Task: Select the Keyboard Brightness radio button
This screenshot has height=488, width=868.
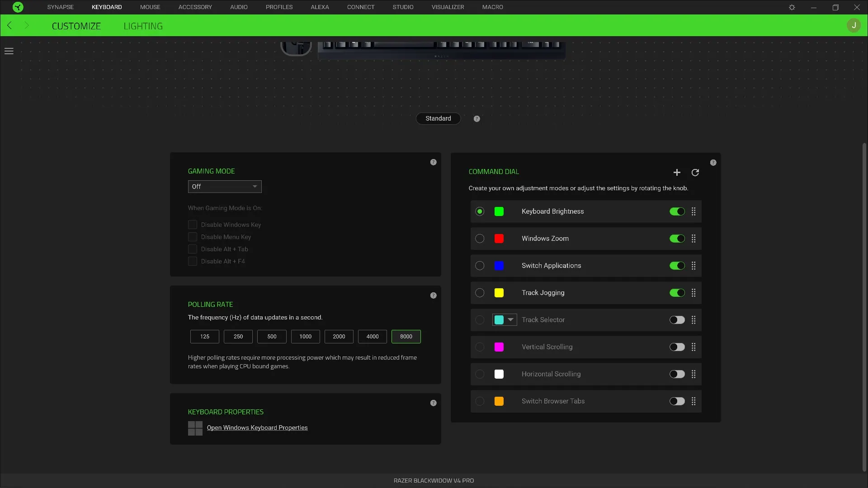Action: pyautogui.click(x=480, y=211)
